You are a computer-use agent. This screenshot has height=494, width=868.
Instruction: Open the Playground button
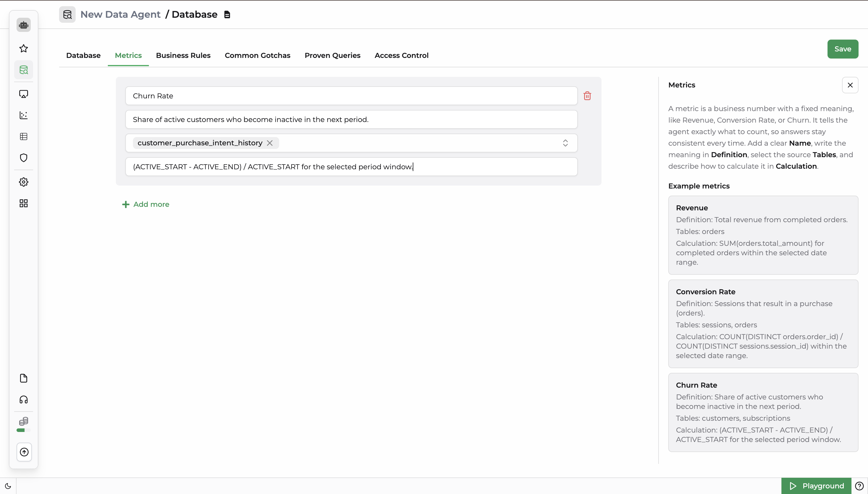[x=816, y=486]
